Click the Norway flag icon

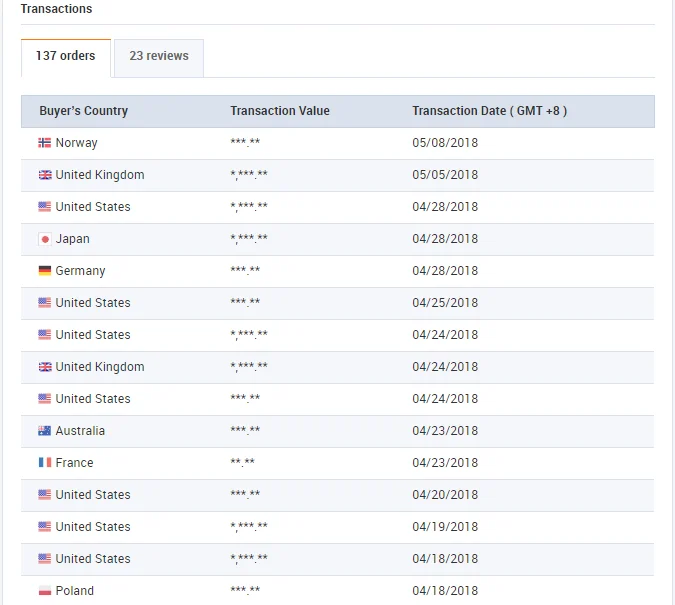(44, 143)
